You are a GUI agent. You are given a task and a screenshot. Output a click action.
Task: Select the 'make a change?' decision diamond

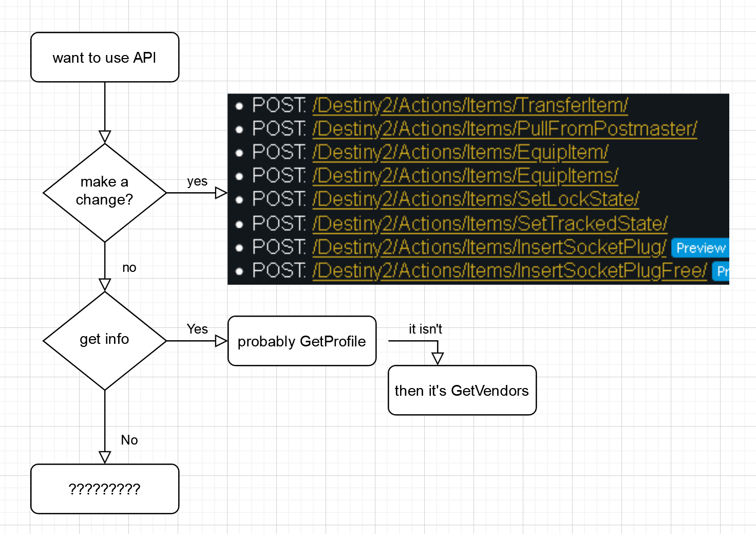point(104,191)
